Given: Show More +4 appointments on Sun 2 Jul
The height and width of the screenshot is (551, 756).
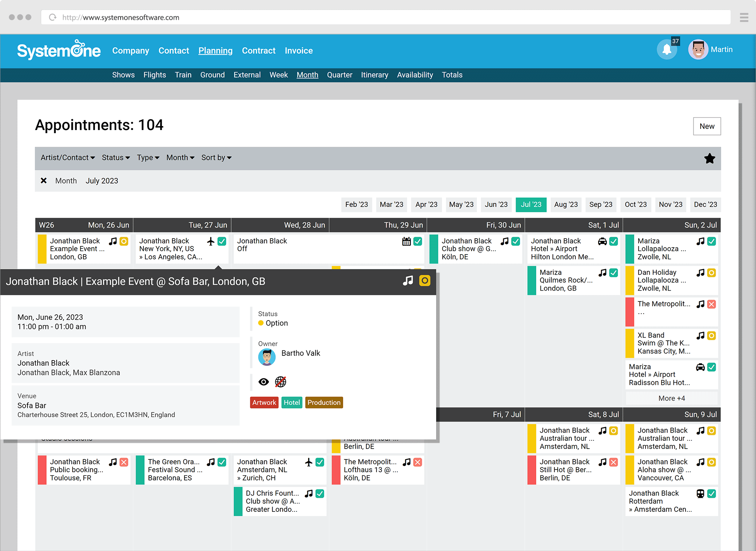Looking at the screenshot, I should click(671, 398).
